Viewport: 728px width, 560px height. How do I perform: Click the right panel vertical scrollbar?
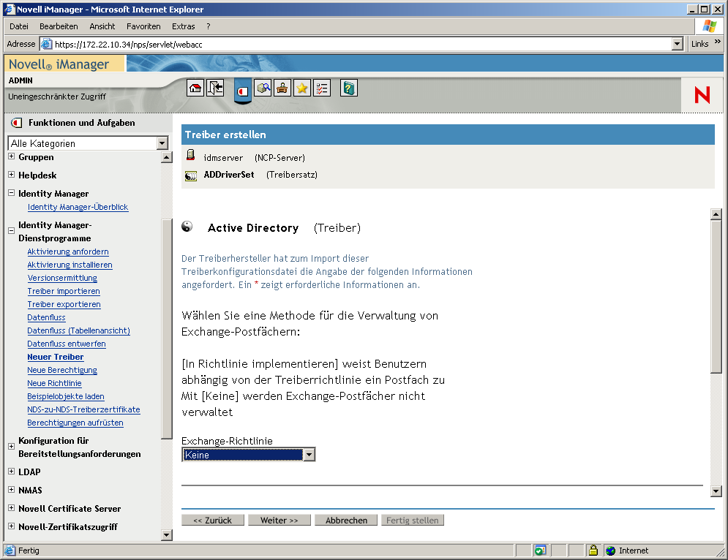716,351
